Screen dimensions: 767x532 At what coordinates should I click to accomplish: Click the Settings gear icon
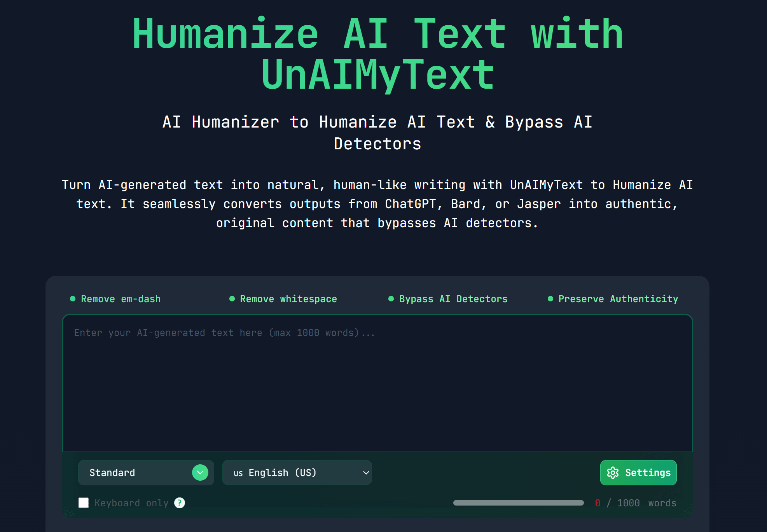tap(613, 472)
